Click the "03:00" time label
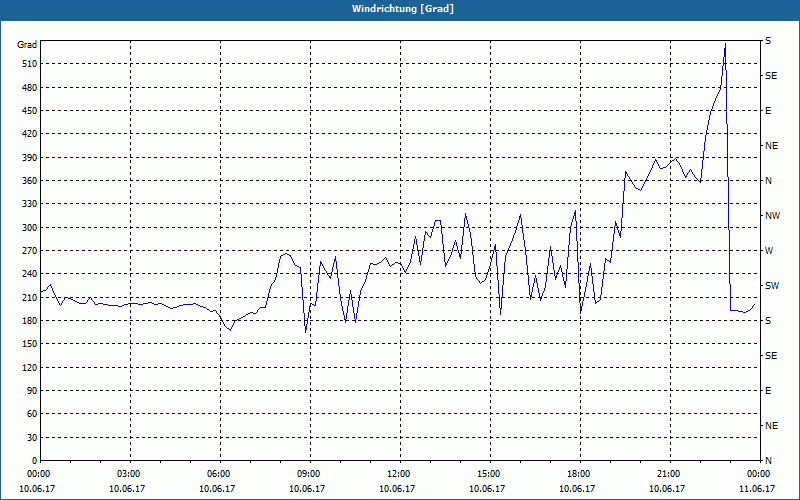 click(128, 474)
